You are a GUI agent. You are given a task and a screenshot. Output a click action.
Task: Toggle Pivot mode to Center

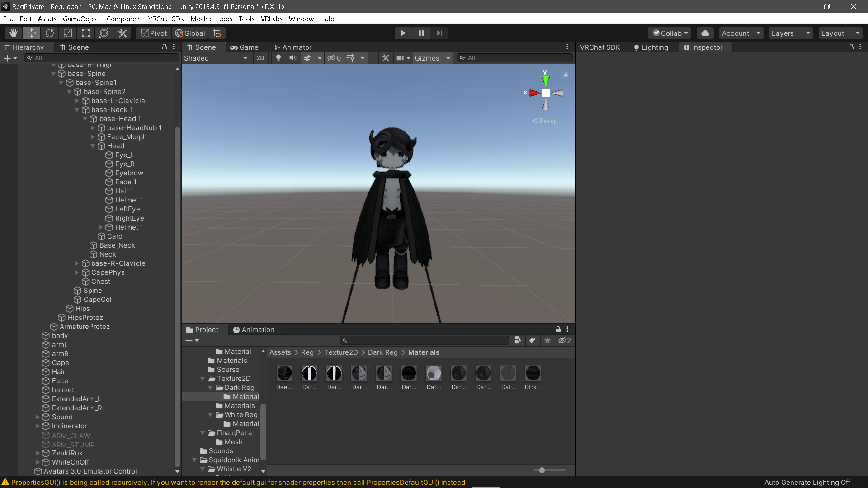[153, 33]
